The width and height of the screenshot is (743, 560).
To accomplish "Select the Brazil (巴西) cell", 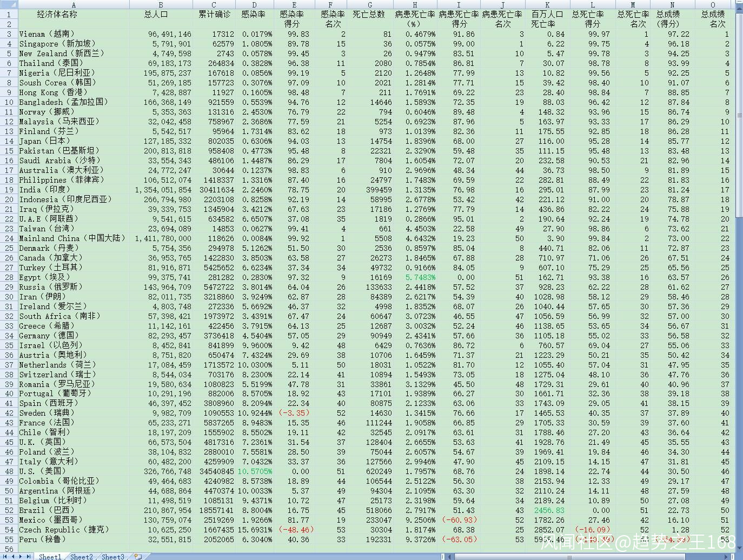I will coord(74,510).
